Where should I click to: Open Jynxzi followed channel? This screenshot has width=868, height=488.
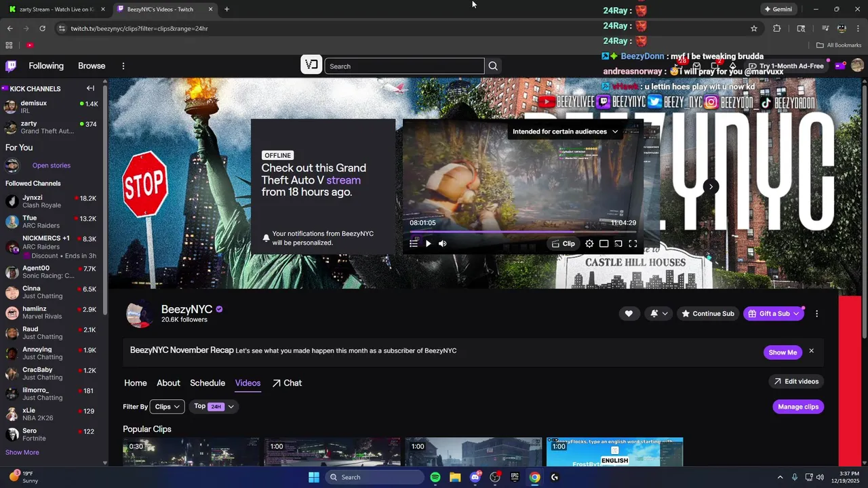[x=52, y=201]
